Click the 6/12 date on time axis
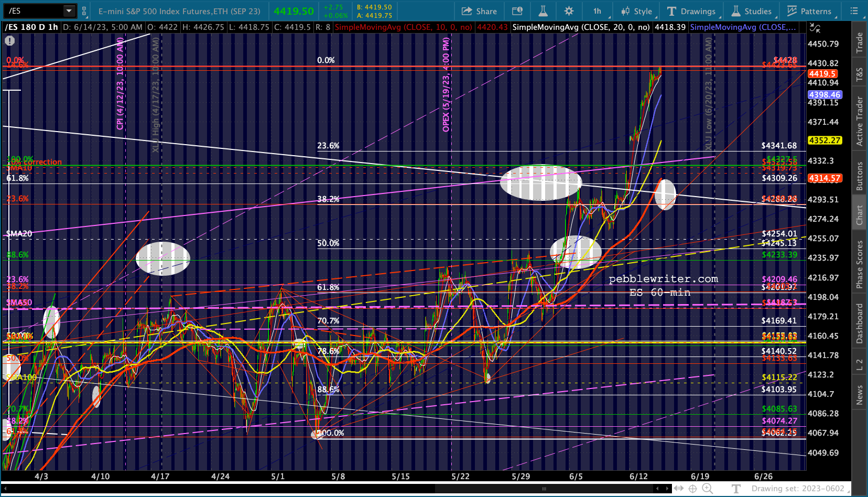868x497 pixels. coord(638,477)
